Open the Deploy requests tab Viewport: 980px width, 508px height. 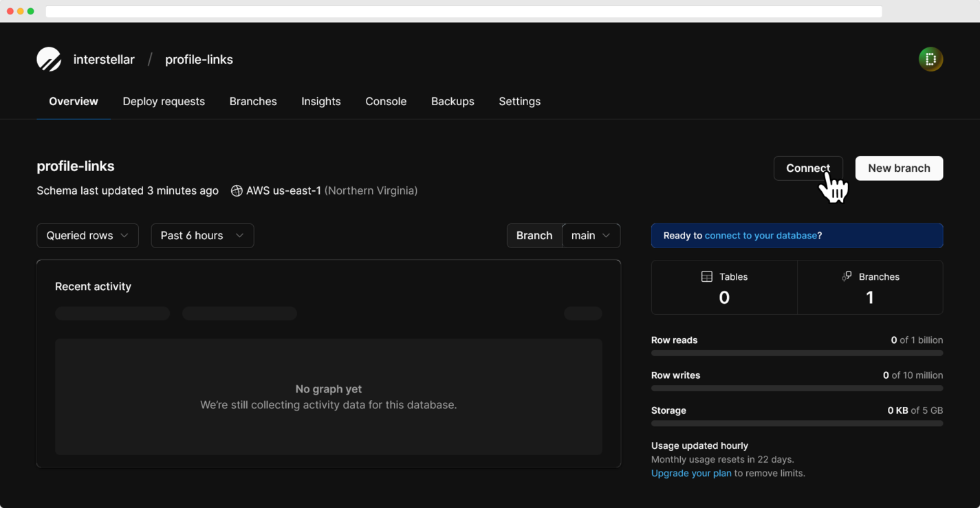click(164, 101)
